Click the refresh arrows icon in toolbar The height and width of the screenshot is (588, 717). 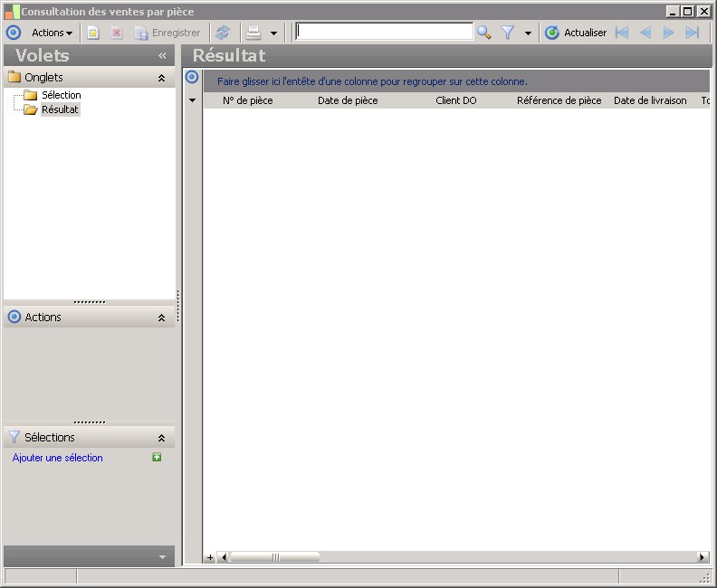(223, 33)
